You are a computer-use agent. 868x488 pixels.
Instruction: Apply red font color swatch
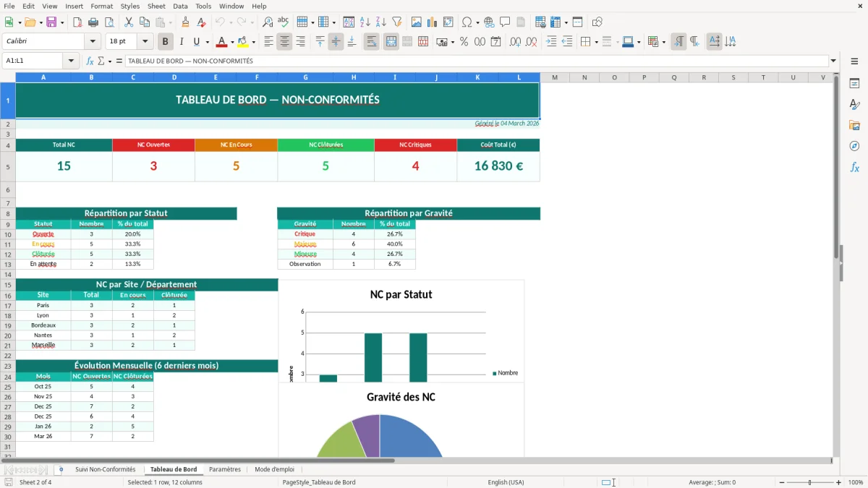(x=222, y=42)
